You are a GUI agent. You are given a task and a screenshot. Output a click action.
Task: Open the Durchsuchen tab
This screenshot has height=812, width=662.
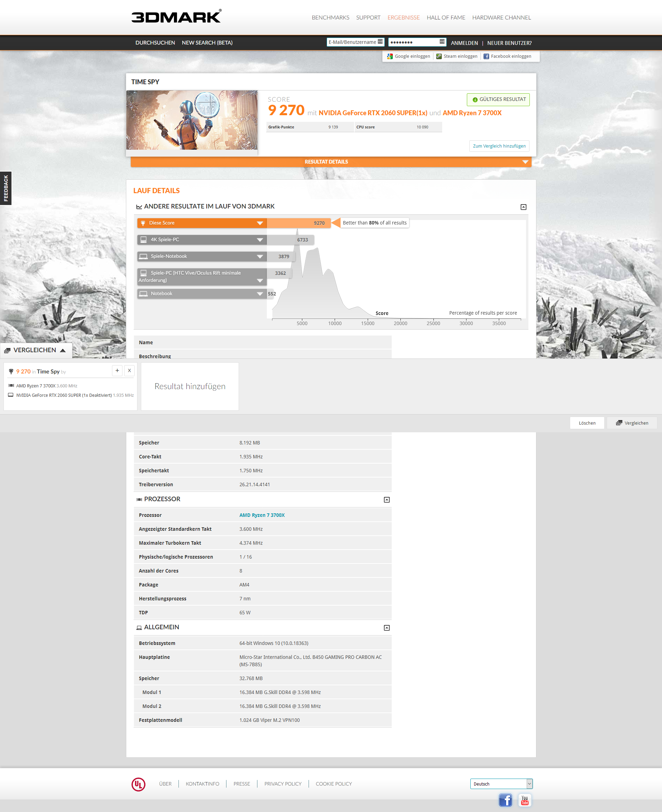pyautogui.click(x=155, y=43)
